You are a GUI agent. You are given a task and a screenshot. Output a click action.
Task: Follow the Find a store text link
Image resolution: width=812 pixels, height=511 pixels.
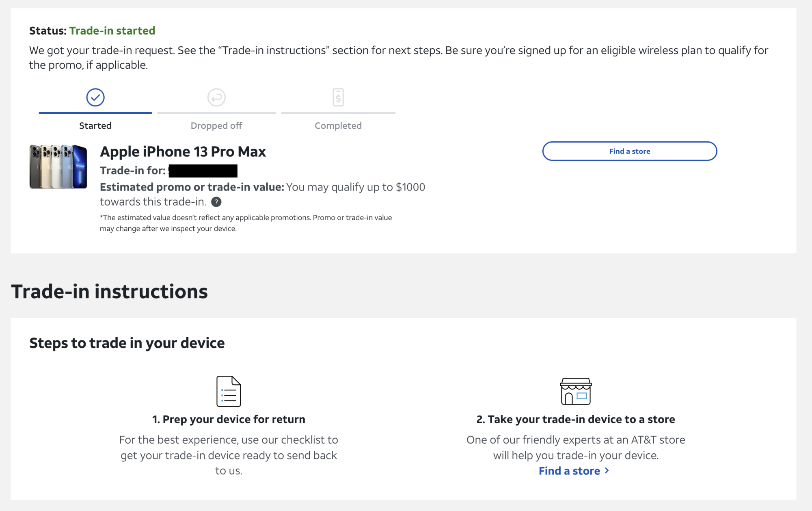569,471
